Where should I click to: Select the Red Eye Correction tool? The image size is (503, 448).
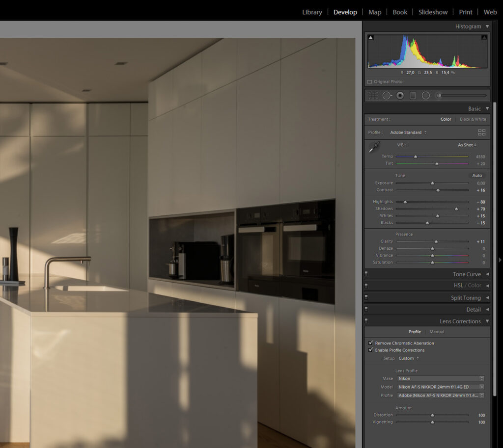coord(400,96)
